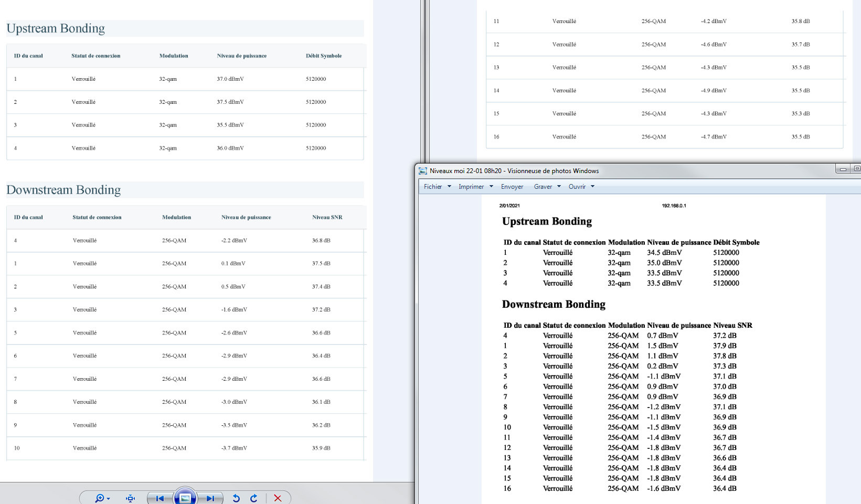
Task: Click the maximize button of photo viewer
Action: (857, 169)
